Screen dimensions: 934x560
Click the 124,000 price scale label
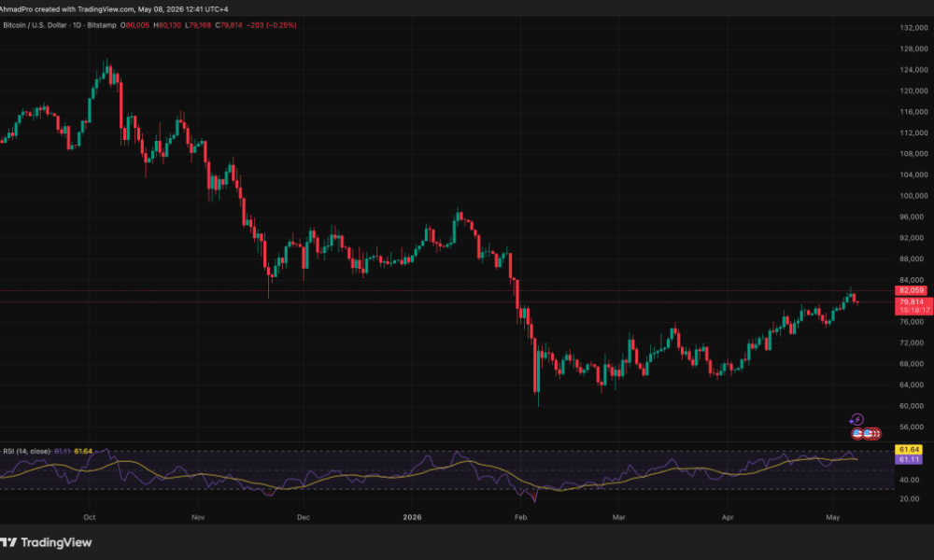pos(913,70)
